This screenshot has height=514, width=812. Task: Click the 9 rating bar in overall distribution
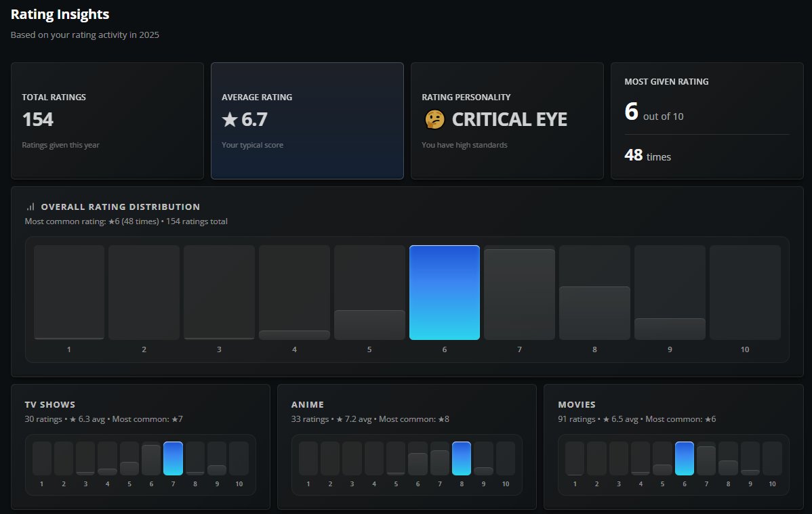[x=670, y=328]
